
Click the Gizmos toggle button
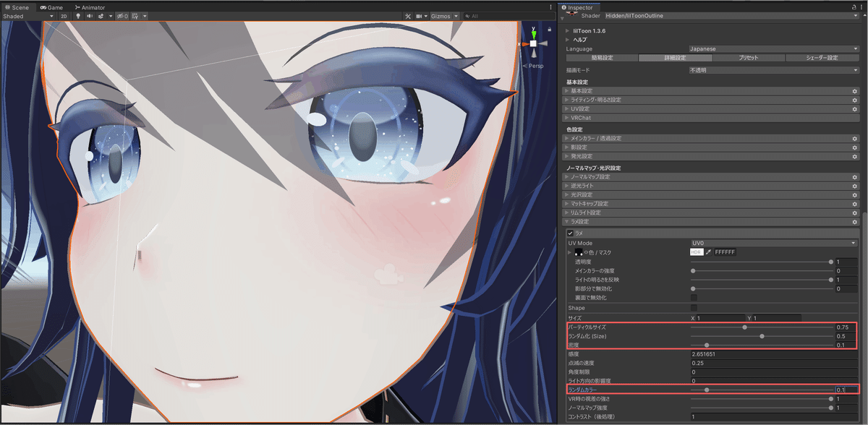[x=440, y=16]
